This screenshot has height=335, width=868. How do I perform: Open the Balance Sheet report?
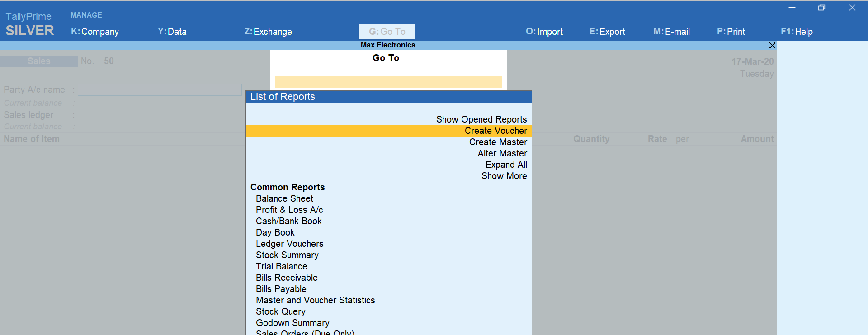tap(284, 198)
